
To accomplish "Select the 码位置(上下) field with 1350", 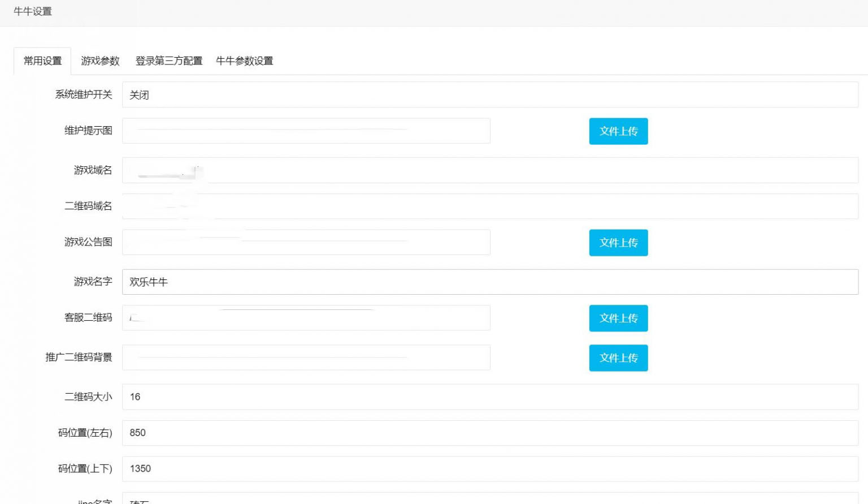I will point(489,469).
